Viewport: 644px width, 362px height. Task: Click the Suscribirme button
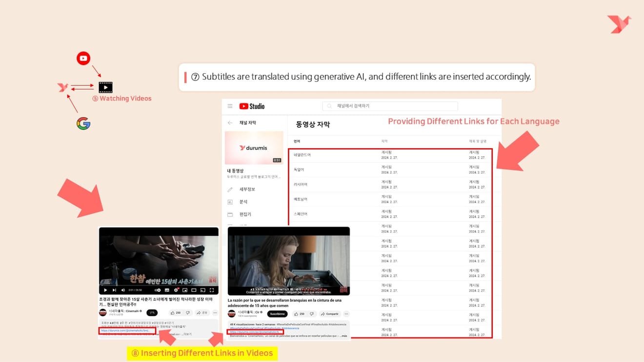pos(277,314)
